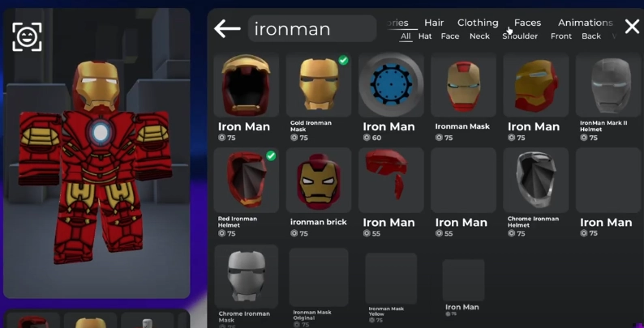Viewport: 644px width, 328px height.
Task: Unequip the Red Ironman Helmet checkmark
Action: point(271,155)
